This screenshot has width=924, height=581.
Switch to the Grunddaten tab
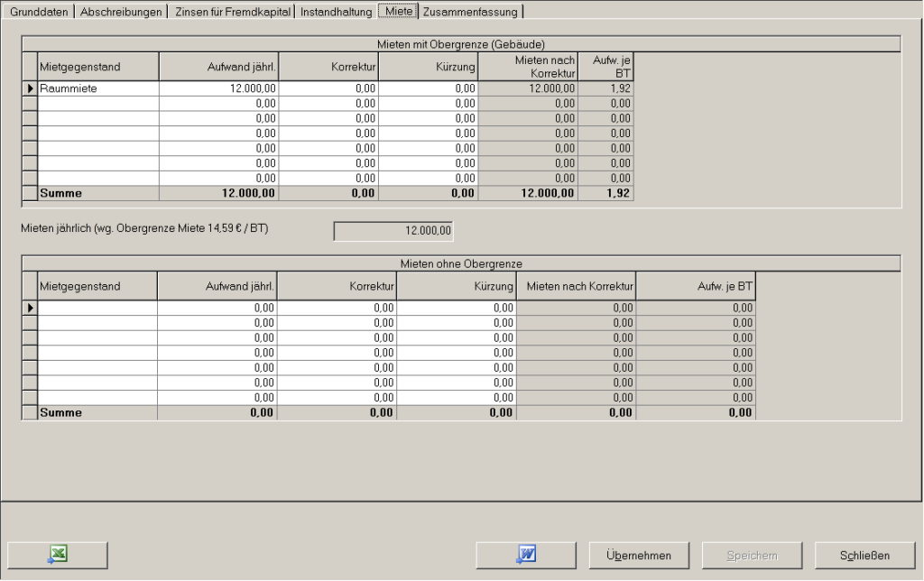pos(39,12)
